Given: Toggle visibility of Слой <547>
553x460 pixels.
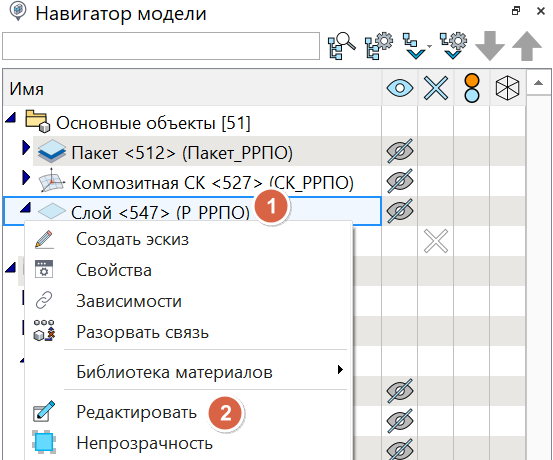Looking at the screenshot, I should click(x=400, y=211).
